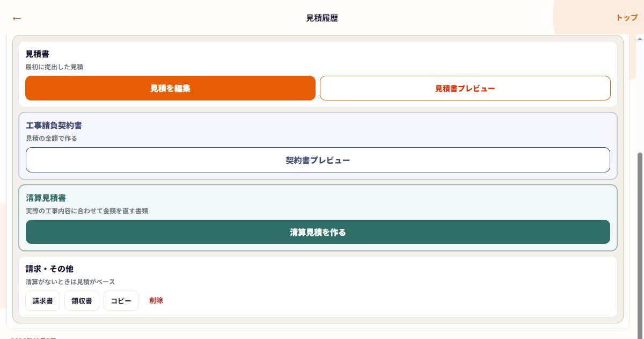Open the トップ link in header

(x=626, y=18)
